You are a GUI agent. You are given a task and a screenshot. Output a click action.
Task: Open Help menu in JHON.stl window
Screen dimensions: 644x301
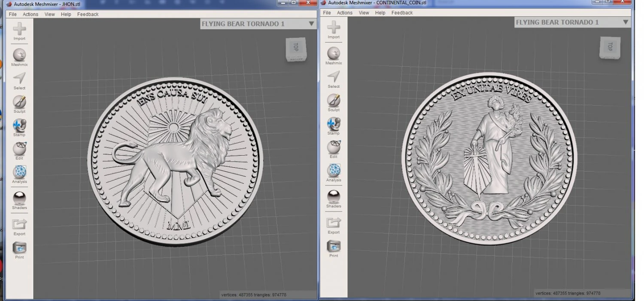66,14
